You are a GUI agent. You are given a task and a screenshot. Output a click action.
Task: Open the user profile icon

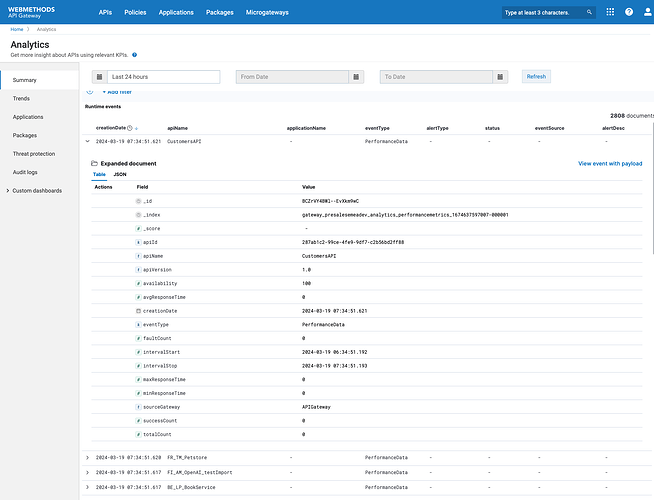pos(643,13)
